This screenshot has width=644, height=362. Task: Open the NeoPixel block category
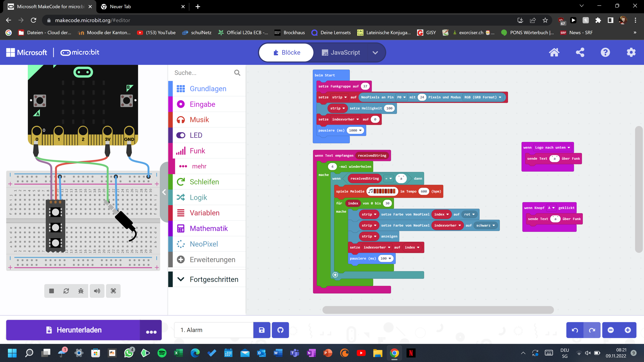coord(204,244)
